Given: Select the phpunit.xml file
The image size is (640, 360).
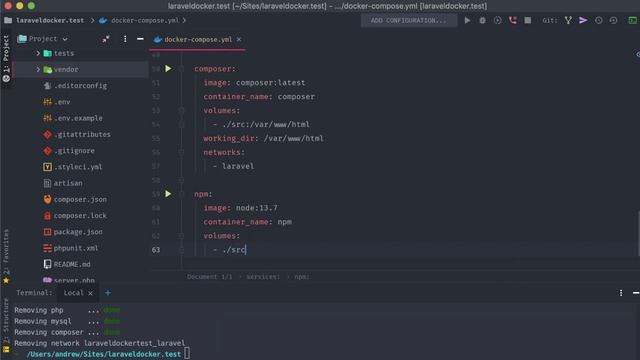Looking at the screenshot, I should (x=76, y=248).
